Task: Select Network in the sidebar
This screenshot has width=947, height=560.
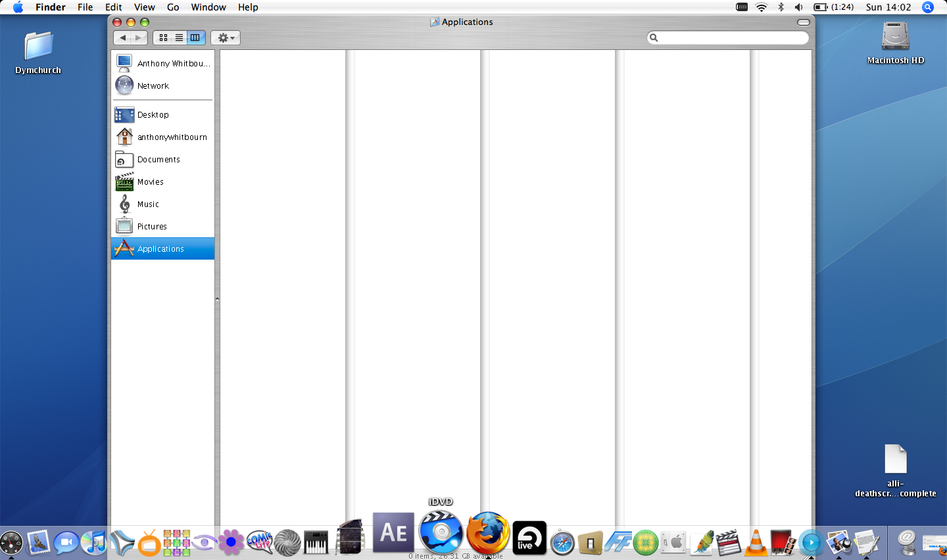Action: tap(163, 85)
